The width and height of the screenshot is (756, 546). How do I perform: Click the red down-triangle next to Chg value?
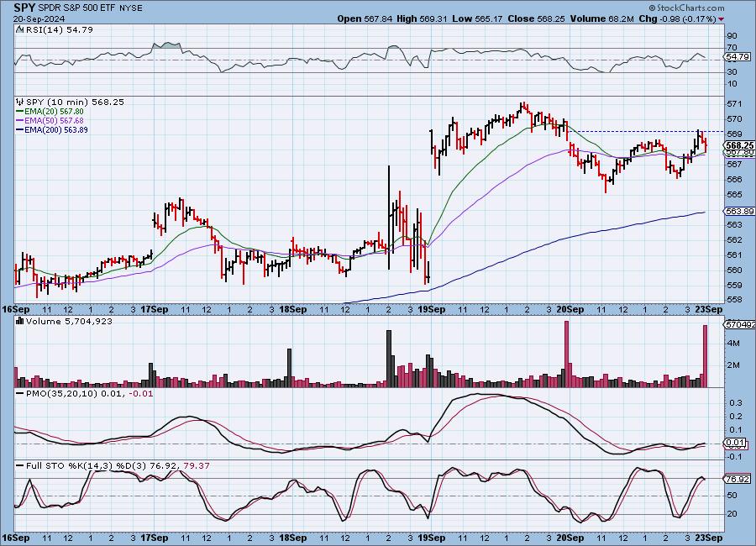coord(721,19)
